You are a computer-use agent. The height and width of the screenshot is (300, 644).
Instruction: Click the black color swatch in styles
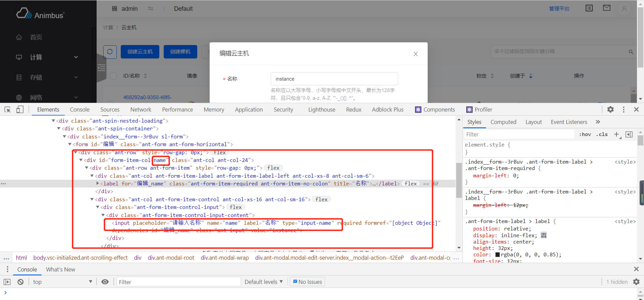click(497, 255)
